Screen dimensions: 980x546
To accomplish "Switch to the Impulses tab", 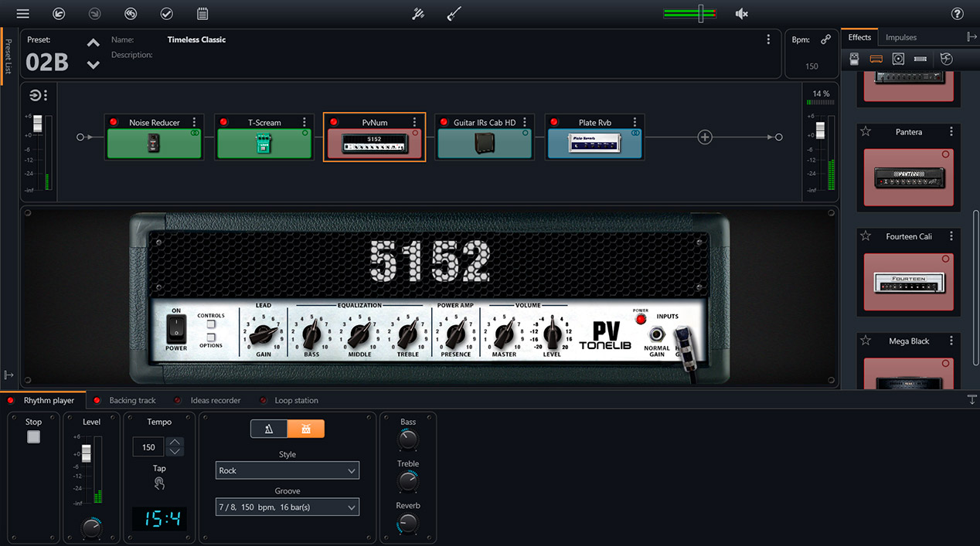I will [900, 37].
